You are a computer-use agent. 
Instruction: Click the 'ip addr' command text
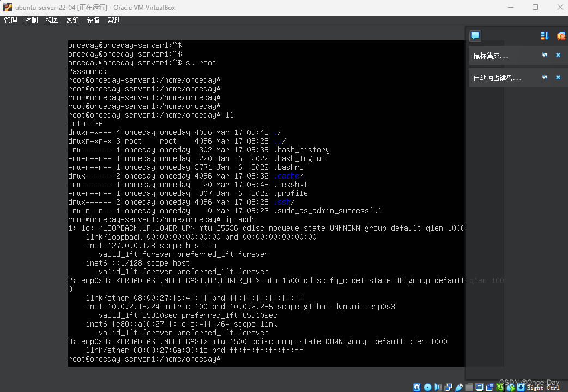point(240,219)
